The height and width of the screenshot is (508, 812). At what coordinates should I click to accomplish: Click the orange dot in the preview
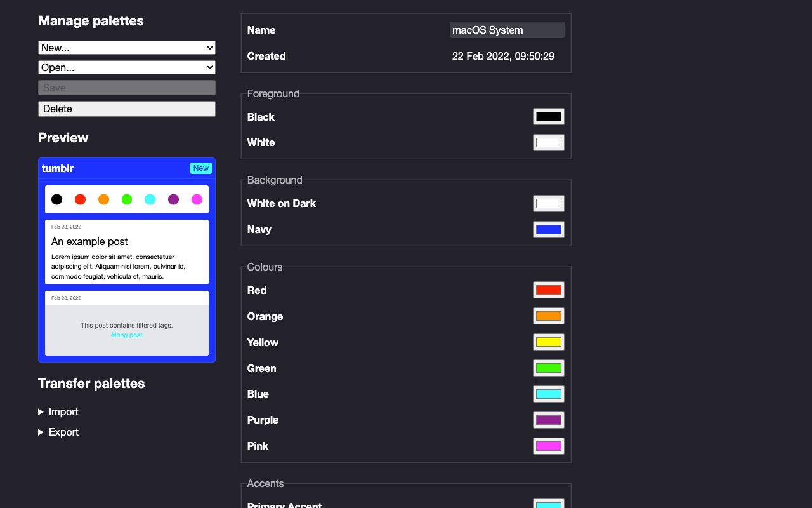pos(103,199)
